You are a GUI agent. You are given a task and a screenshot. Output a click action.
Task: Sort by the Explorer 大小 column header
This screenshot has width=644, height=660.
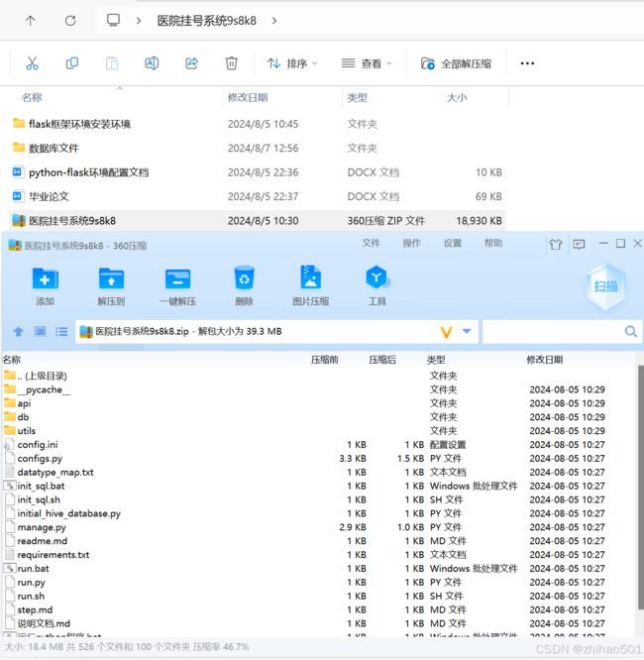click(457, 98)
